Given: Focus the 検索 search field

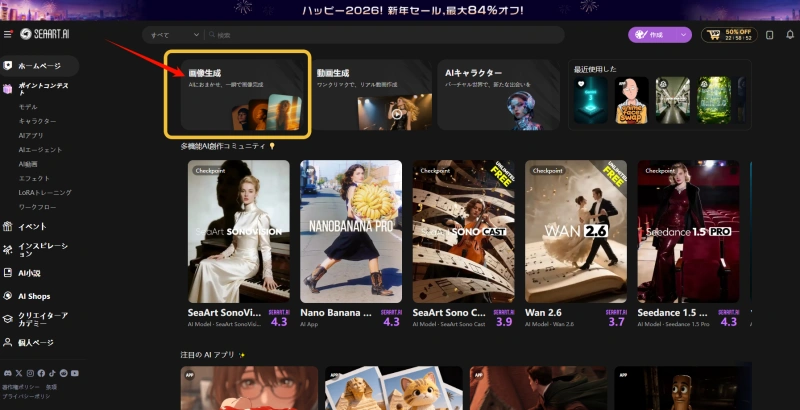Looking at the screenshot, I should (385, 35).
